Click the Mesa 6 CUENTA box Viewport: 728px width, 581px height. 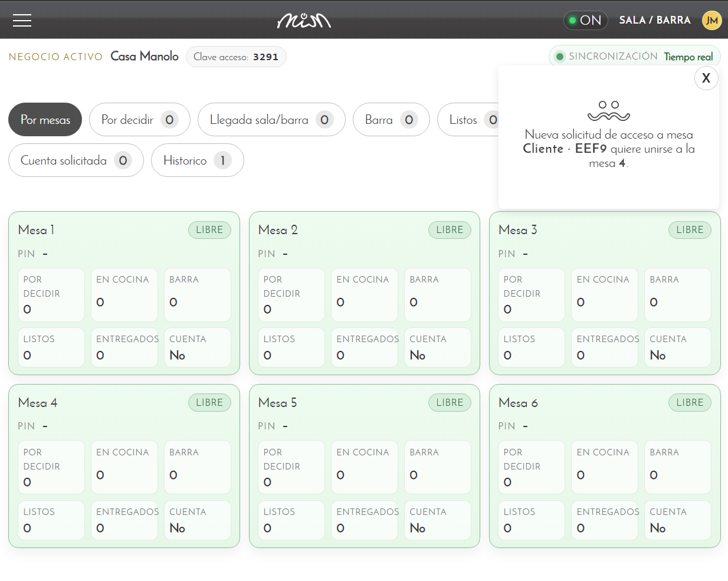[678, 520]
